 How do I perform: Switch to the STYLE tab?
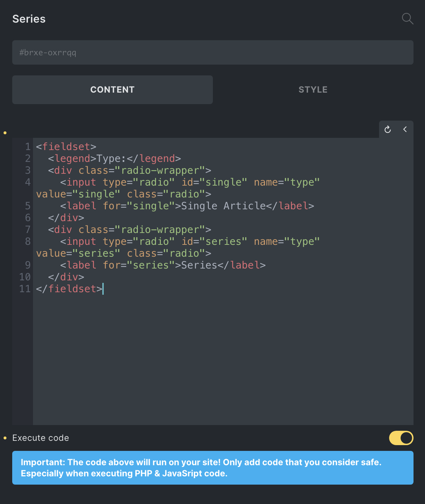pos(313,89)
